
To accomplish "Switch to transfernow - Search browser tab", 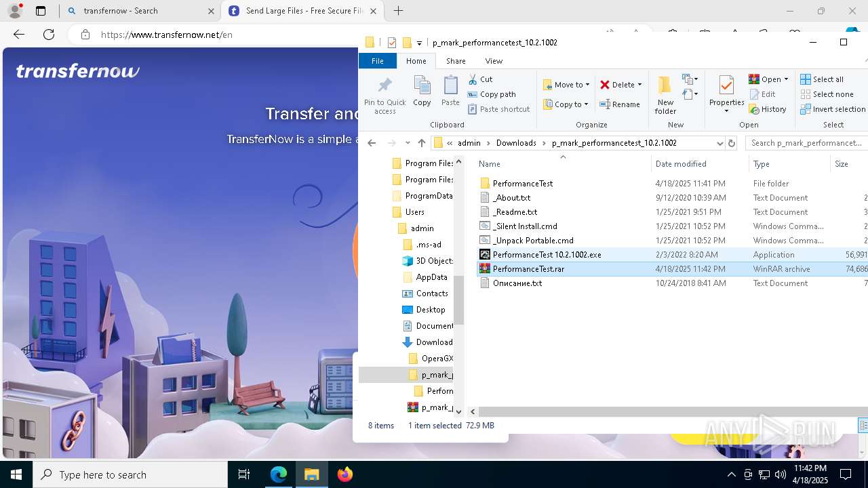I will 140,11.
